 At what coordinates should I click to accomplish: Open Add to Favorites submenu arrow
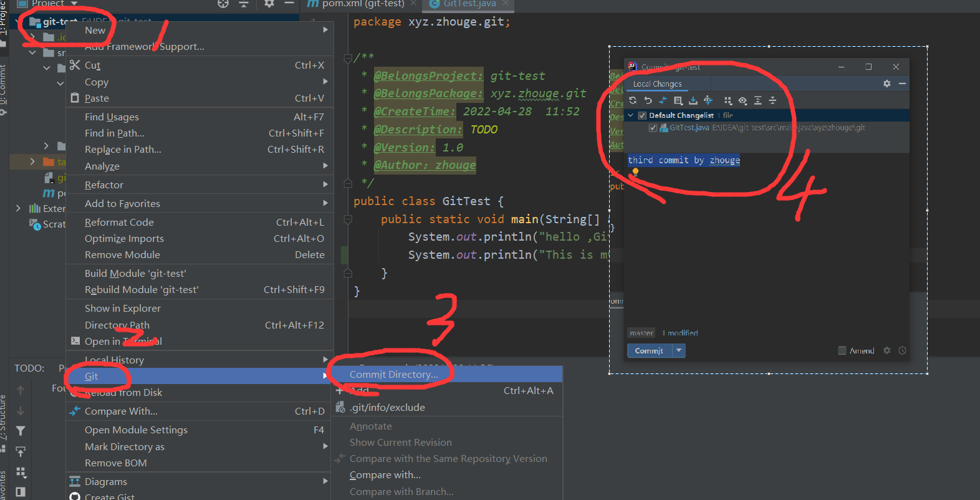[325, 203]
